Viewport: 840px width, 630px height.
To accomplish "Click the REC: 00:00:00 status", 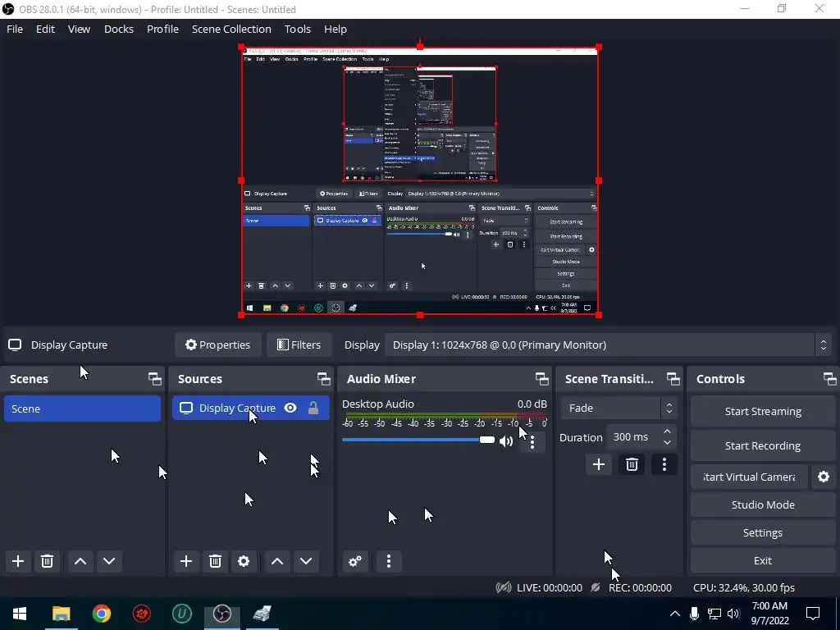I will click(x=640, y=587).
